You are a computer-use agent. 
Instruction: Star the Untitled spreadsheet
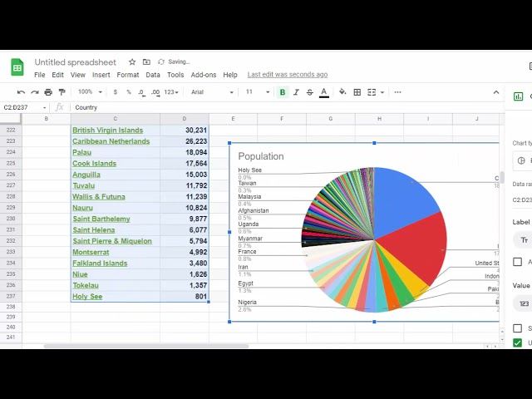[x=132, y=62]
